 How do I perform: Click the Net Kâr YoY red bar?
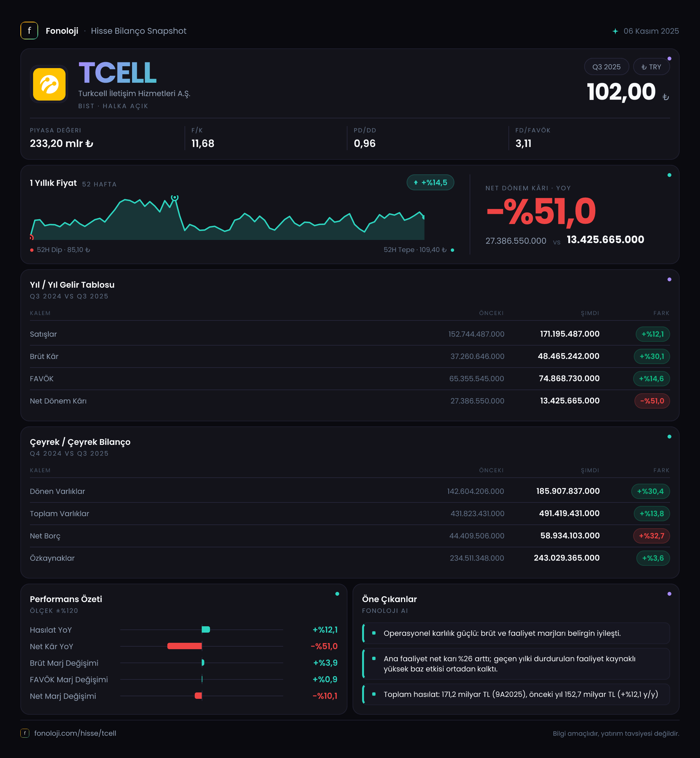pos(185,646)
